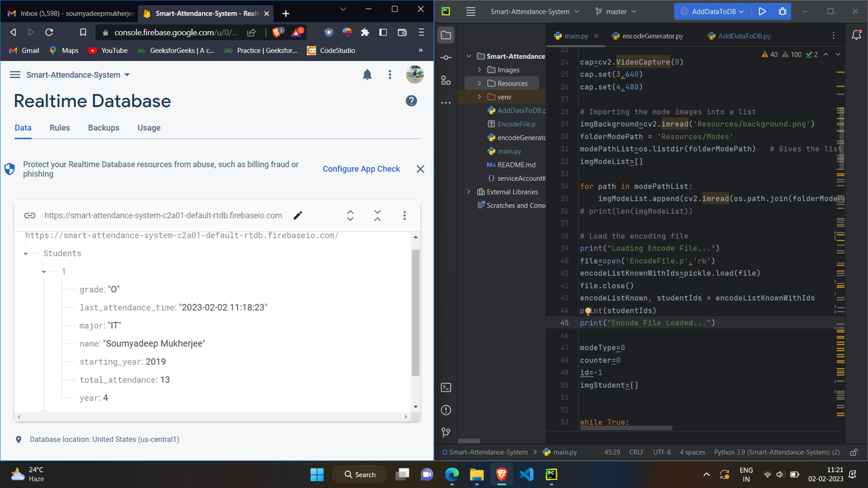868x488 pixels.
Task: Switch to Data tab
Action: coord(23,127)
